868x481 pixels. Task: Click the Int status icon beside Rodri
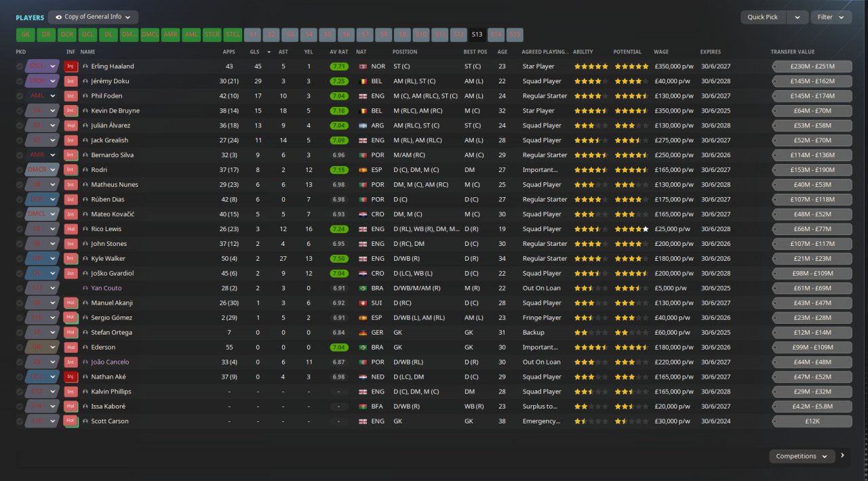click(71, 170)
